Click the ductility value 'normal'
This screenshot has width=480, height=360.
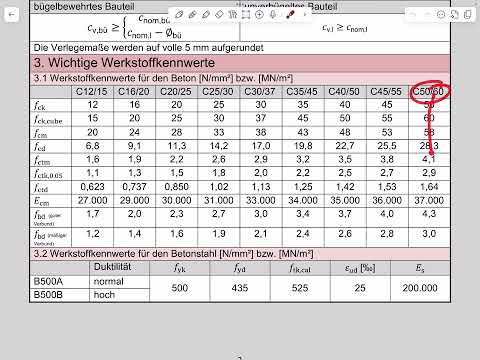108,282
